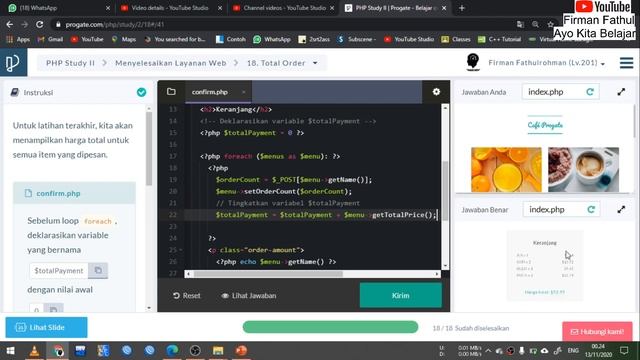640x360 pixels.
Task: Click the translate icon in address bar
Action: tap(520, 24)
